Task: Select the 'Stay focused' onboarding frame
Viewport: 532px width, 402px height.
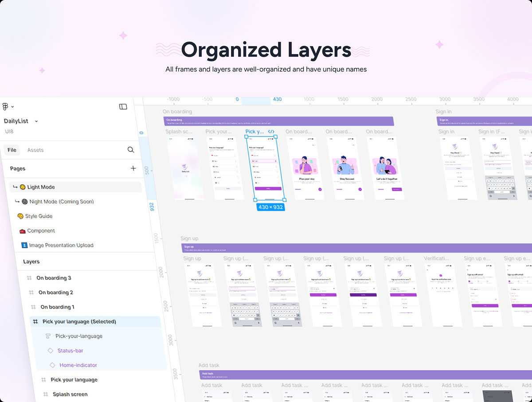Action: click(345, 168)
